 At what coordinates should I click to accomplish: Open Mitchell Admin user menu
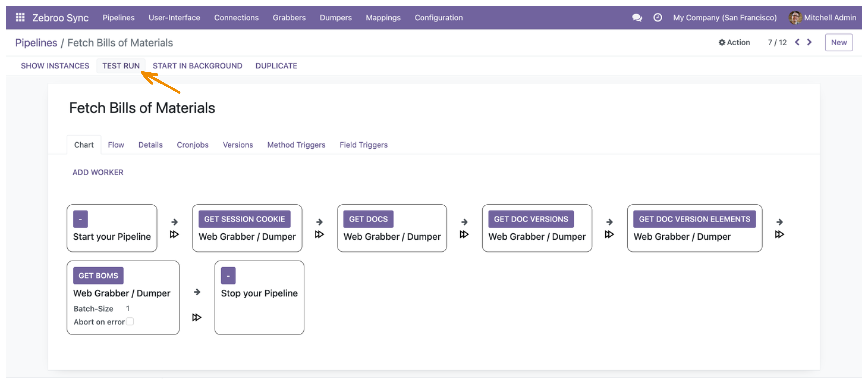(822, 17)
